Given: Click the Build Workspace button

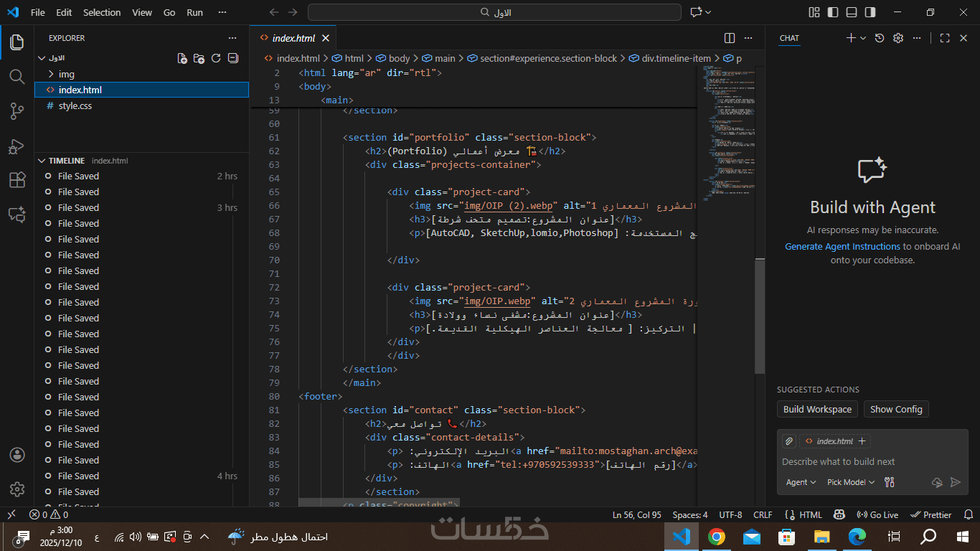Looking at the screenshot, I should (x=817, y=409).
